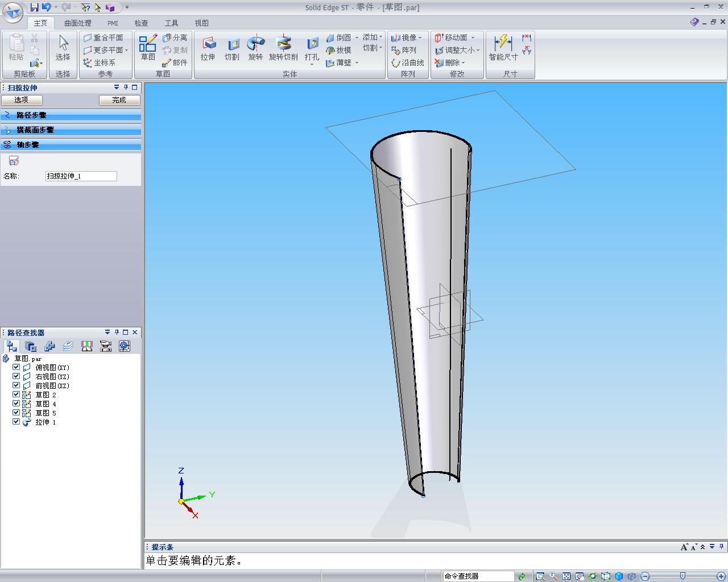The height and width of the screenshot is (582, 728).
Task: Switch to the 主页 (Home) ribbon tab
Action: tap(40, 23)
